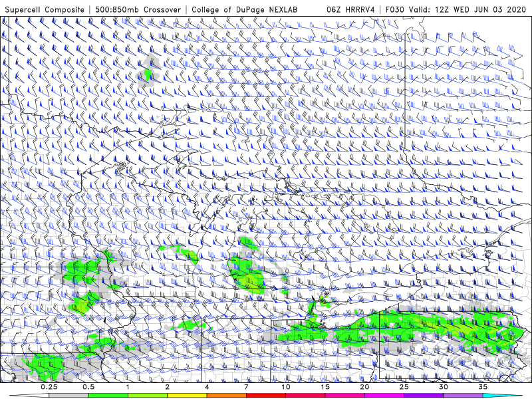Screen dimensions: 532x399
Task: Click the bright green 0.5–1 color bar segment
Action: tap(108, 396)
